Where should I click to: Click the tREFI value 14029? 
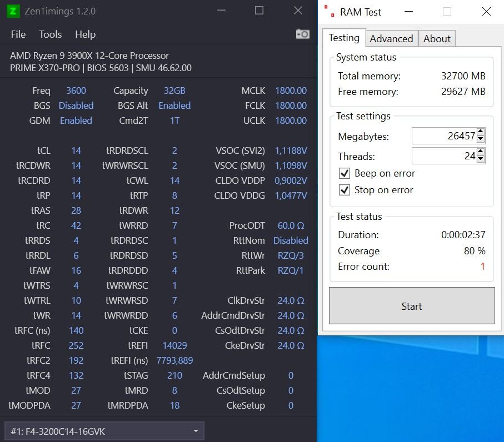click(x=174, y=345)
